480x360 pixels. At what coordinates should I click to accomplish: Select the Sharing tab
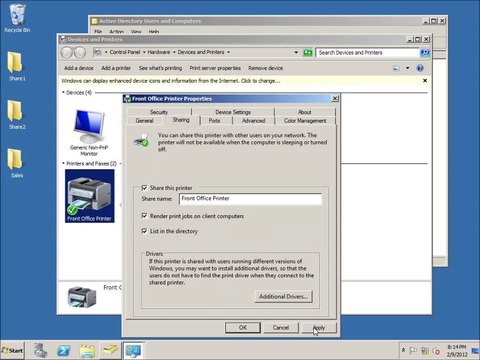click(181, 120)
